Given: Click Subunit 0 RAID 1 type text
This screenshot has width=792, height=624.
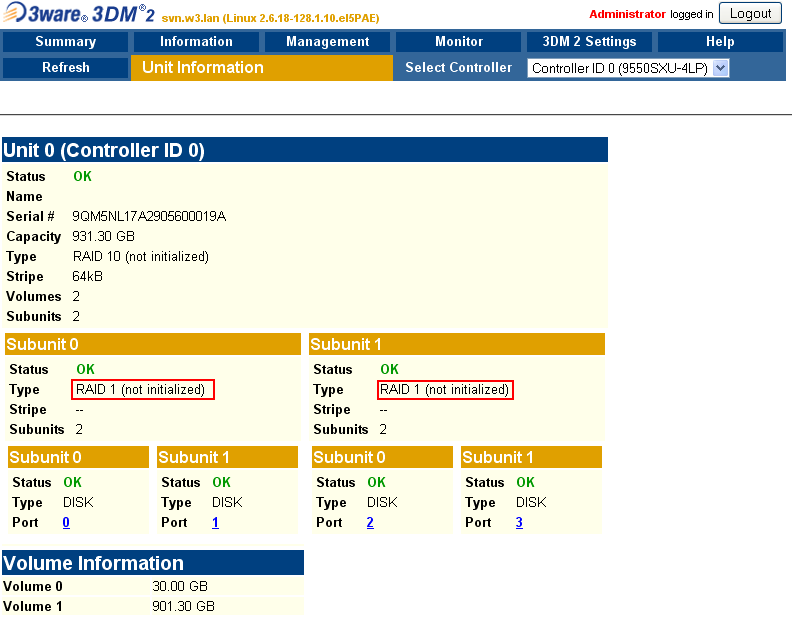Looking at the screenshot, I should [141, 390].
